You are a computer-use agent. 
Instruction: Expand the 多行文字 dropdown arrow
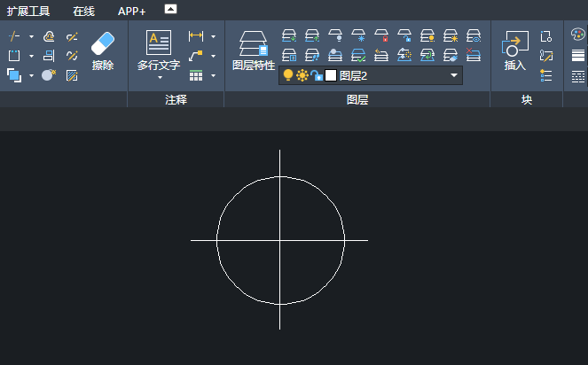(x=161, y=78)
